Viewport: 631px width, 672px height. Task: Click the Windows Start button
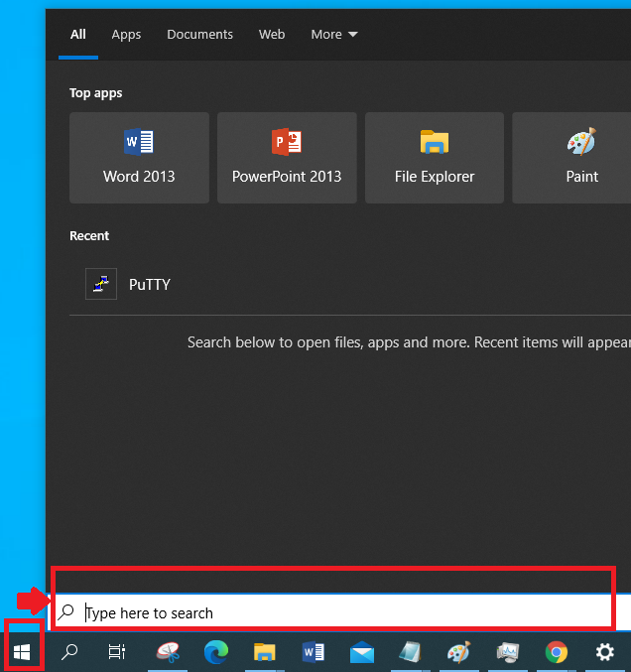(22, 652)
